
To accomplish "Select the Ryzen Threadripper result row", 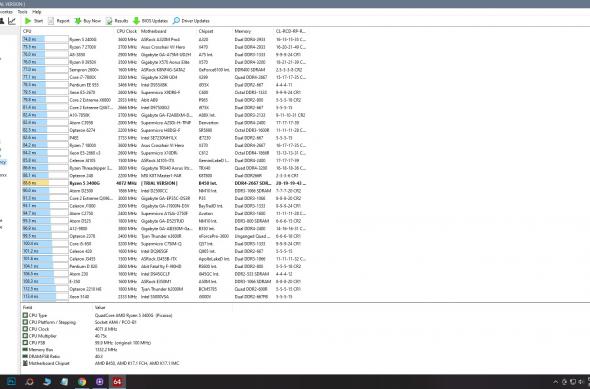I will 164,168.
